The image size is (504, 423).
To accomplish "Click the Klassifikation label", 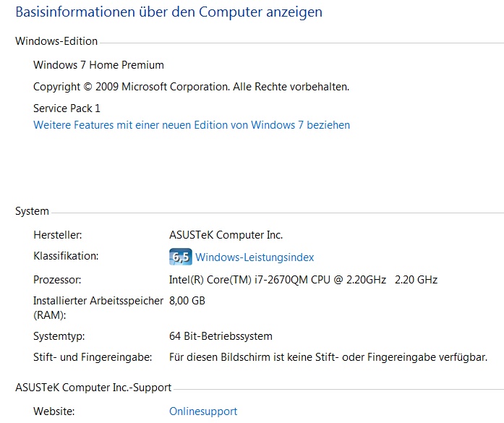I will tap(66, 256).
